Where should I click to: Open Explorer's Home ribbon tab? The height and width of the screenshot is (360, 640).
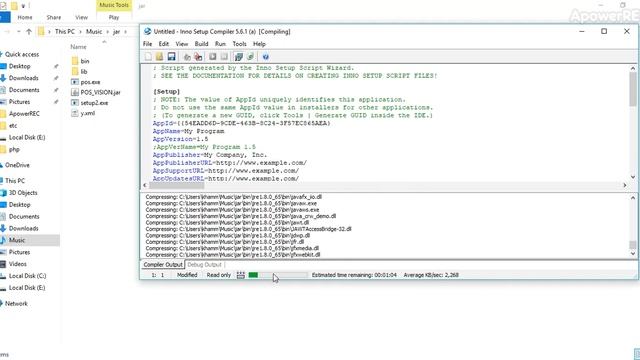(25, 18)
